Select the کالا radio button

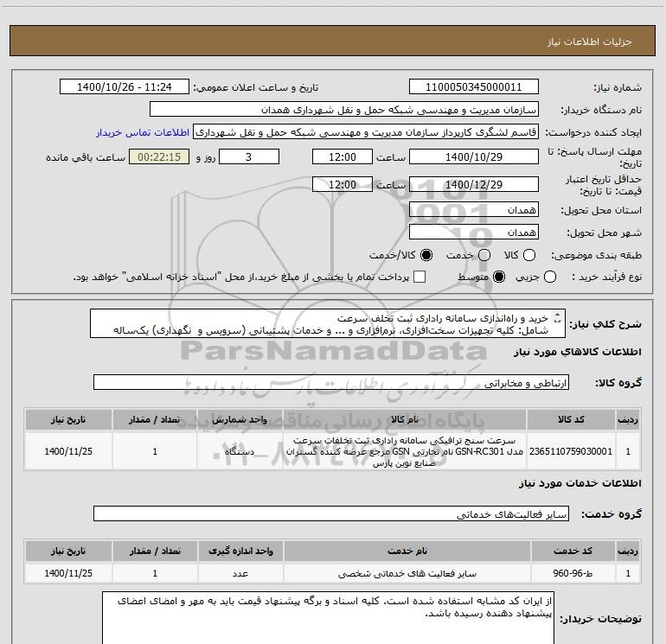coord(528,255)
